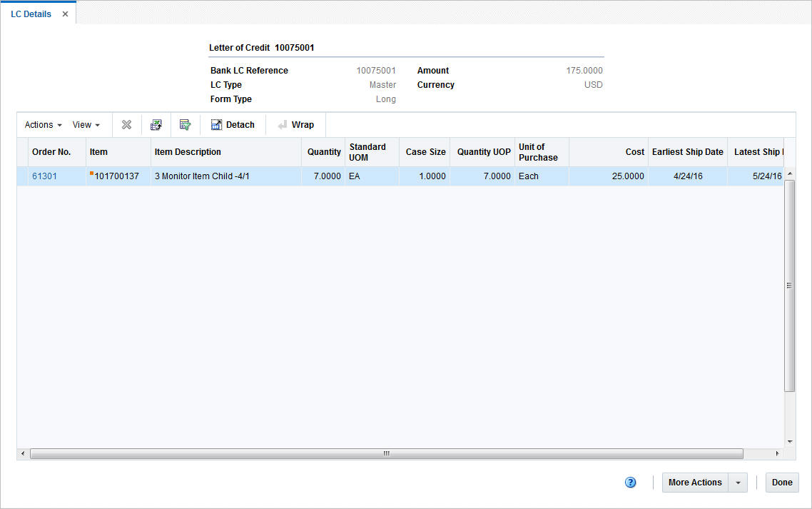Click the Latest Ship column header
This screenshot has width=812, height=509.
(x=756, y=152)
